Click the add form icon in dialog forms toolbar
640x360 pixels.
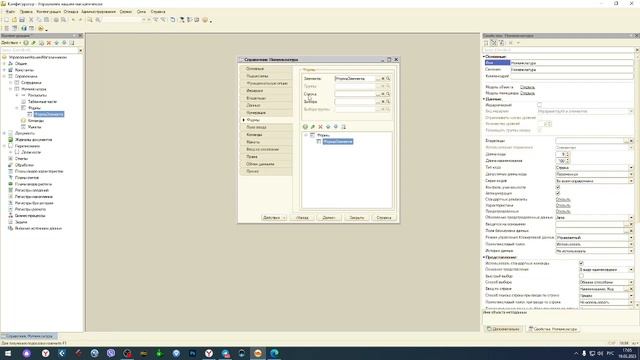point(305,127)
